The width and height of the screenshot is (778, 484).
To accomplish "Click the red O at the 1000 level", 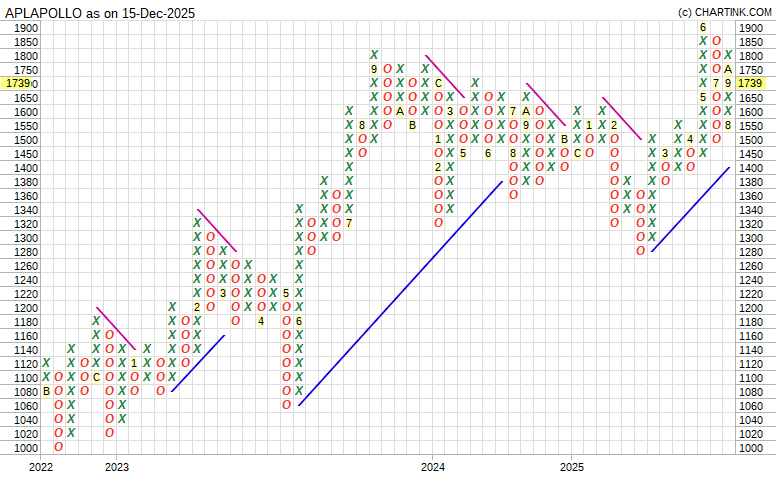I will click(x=59, y=448).
